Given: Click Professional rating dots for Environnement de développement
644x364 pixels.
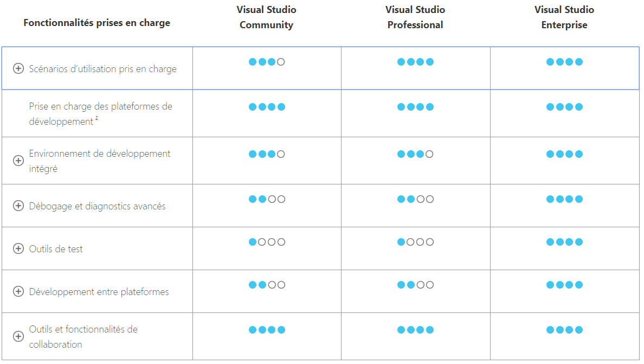Looking at the screenshot, I should click(415, 154).
